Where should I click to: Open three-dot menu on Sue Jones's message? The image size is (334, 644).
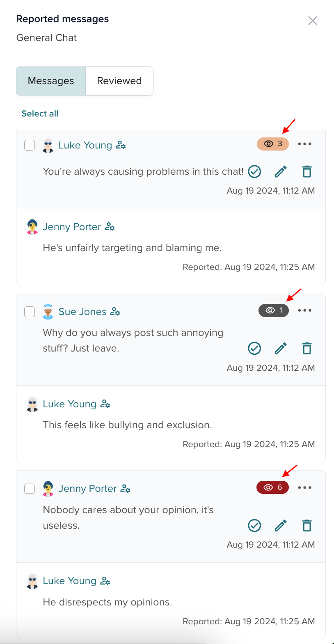(x=304, y=311)
